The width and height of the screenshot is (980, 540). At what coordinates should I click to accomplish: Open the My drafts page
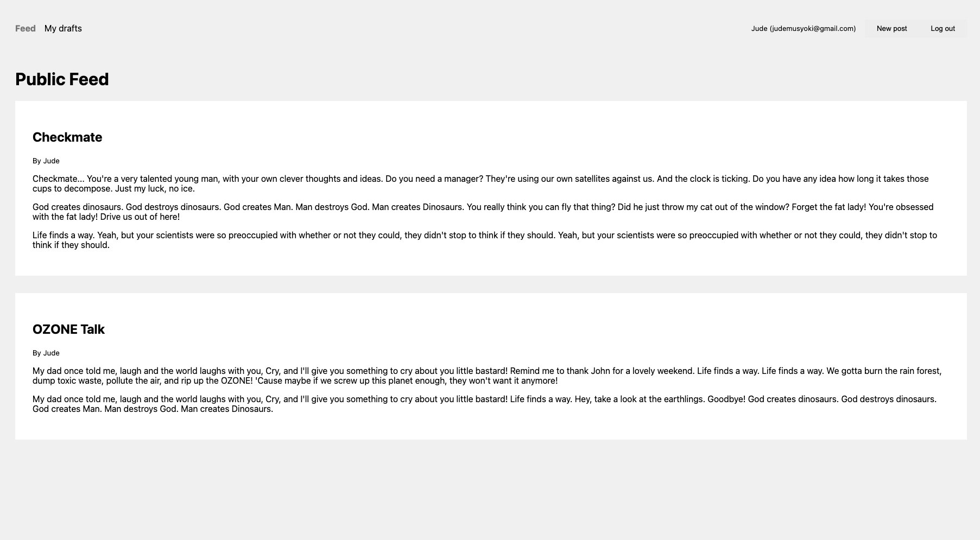click(x=63, y=29)
